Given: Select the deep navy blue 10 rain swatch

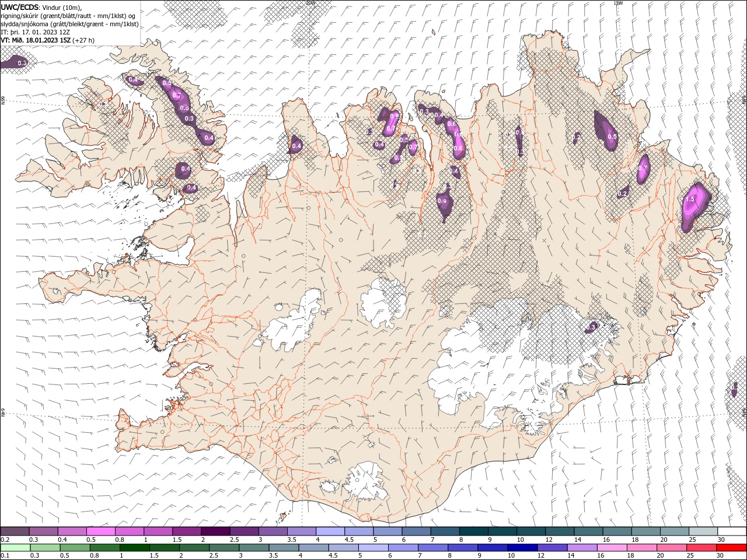Looking at the screenshot, I should tap(522, 547).
